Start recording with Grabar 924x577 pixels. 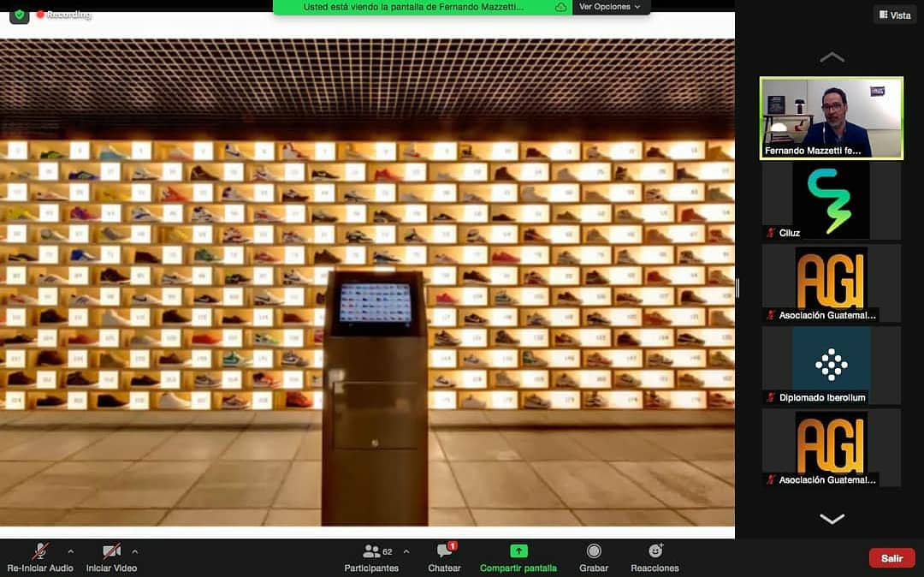tap(594, 552)
